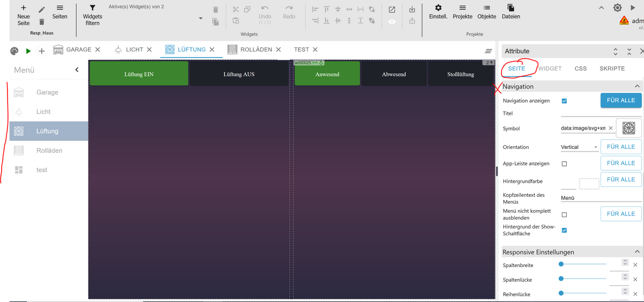Switch to the TEST page tab
Screen dimensions: 644x302
[301, 49]
